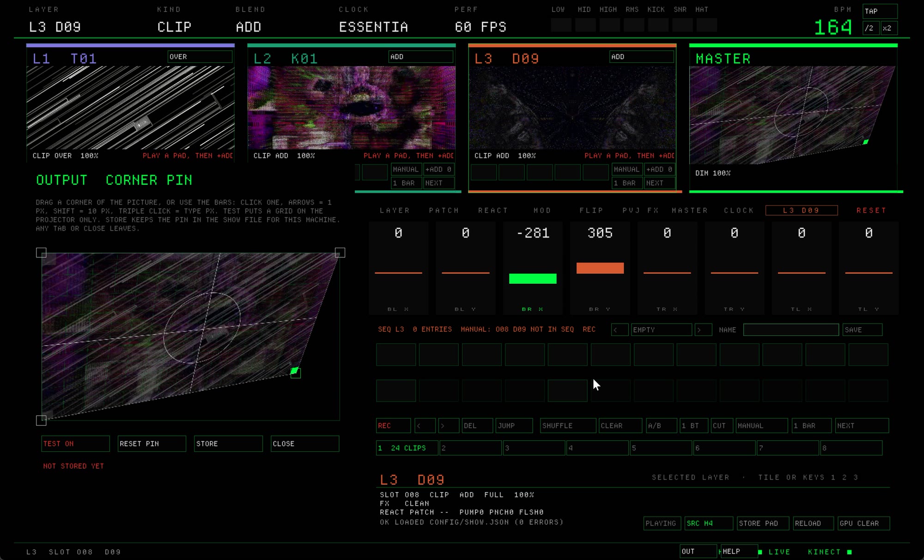Toggle MANUAL mode in the L3 layer strip
924x560 pixels.
627,170
